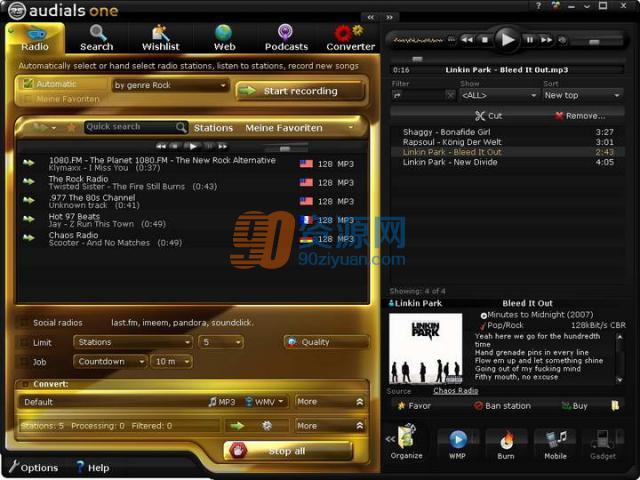Click the Remove button
Image resolution: width=640 pixels, height=480 pixels.
click(580, 116)
